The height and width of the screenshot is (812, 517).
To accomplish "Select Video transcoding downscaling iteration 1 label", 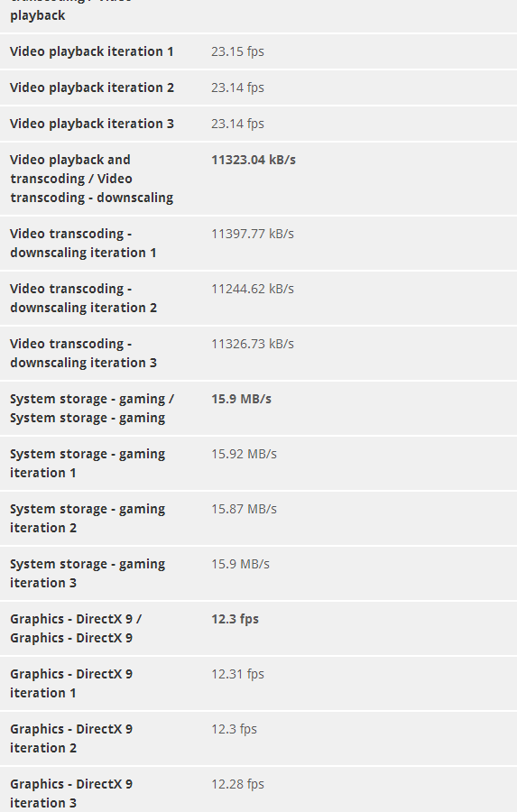I will coord(83,244).
